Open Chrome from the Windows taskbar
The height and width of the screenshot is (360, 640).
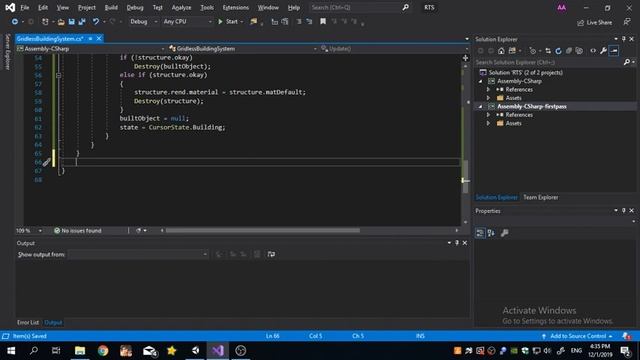[103, 351]
